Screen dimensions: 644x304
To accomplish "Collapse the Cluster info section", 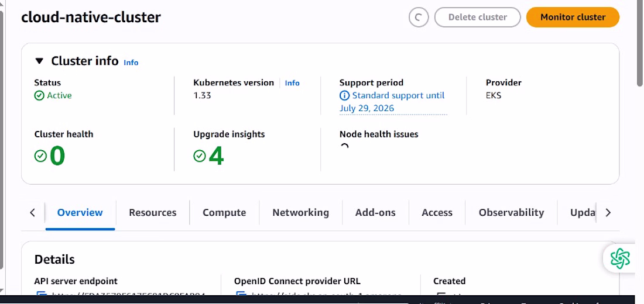I will pyautogui.click(x=39, y=61).
